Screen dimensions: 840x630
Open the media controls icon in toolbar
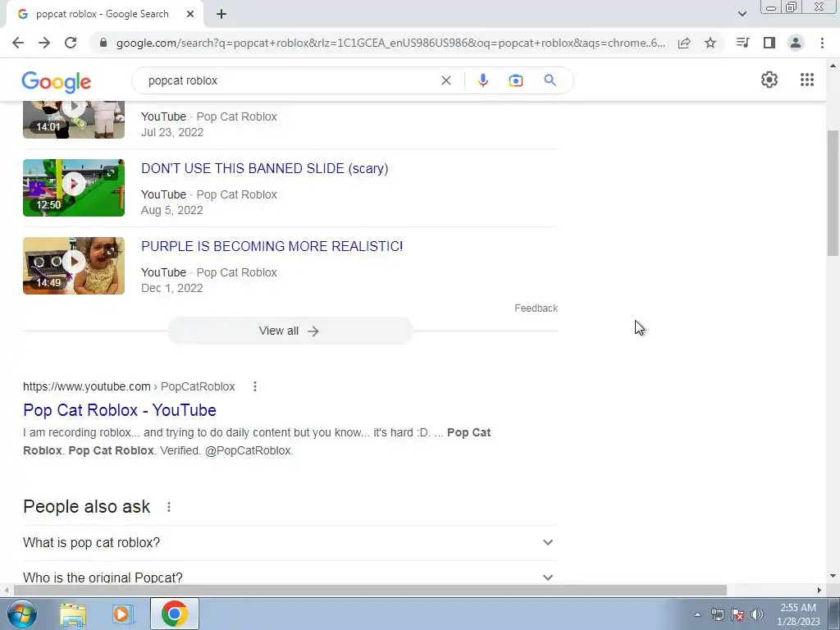(743, 43)
